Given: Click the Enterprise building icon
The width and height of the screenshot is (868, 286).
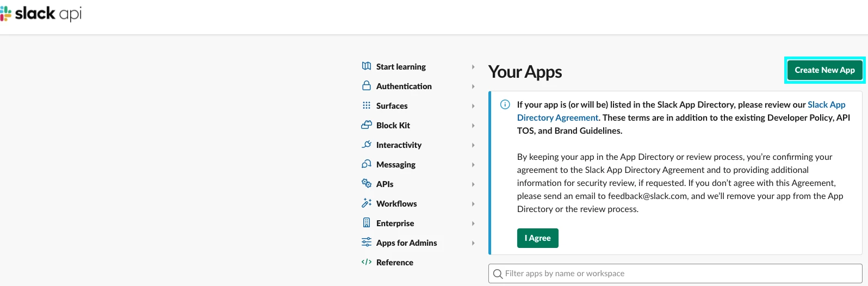Looking at the screenshot, I should [367, 223].
